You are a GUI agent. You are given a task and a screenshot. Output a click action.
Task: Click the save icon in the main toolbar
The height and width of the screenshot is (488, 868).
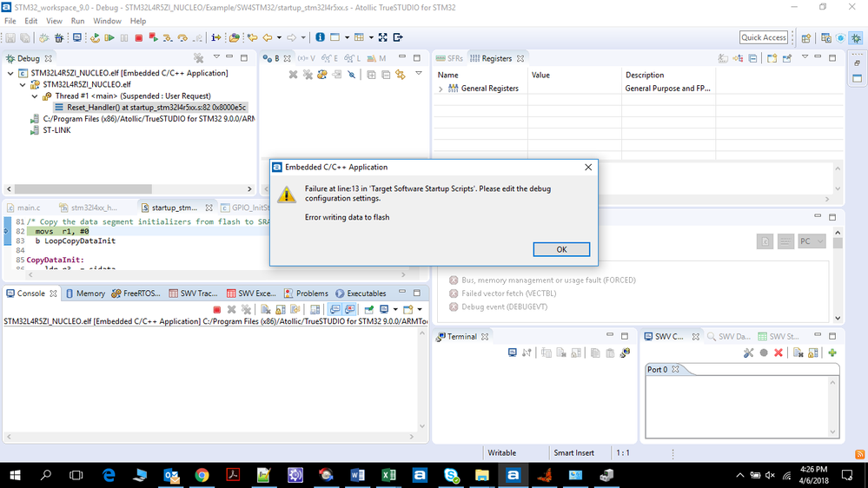point(10,37)
